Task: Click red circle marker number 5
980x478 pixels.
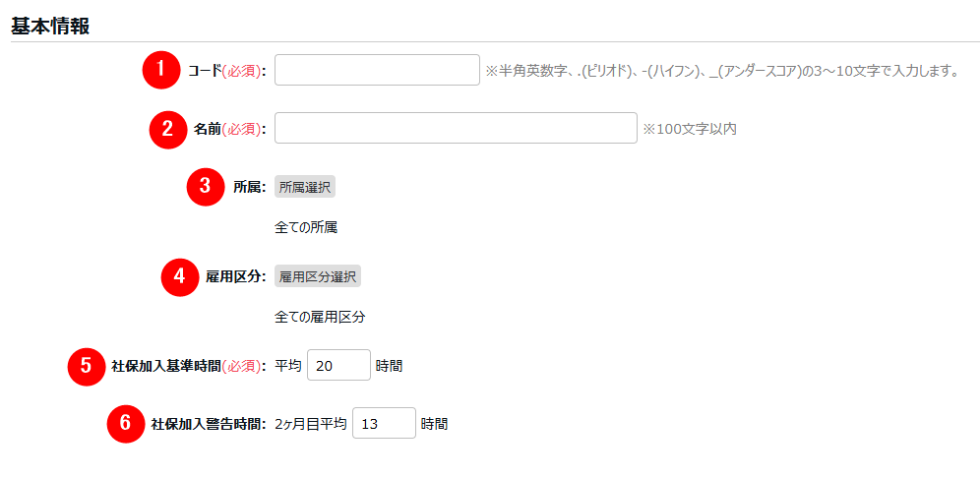Action: [x=87, y=366]
